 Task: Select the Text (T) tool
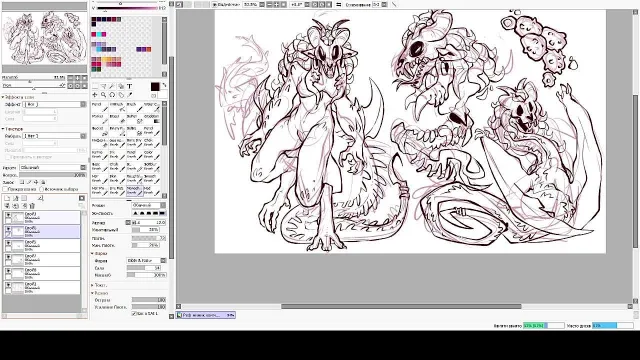129,86
